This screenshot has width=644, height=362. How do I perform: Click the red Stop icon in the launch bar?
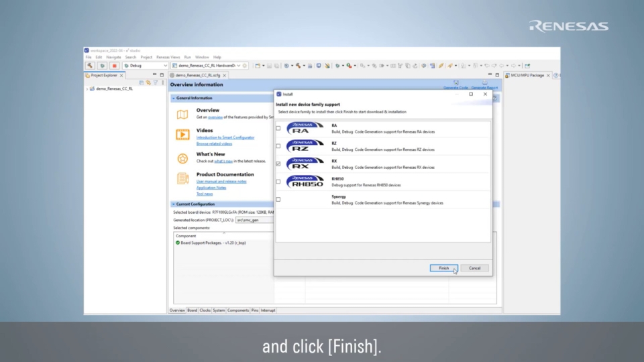tap(115, 66)
